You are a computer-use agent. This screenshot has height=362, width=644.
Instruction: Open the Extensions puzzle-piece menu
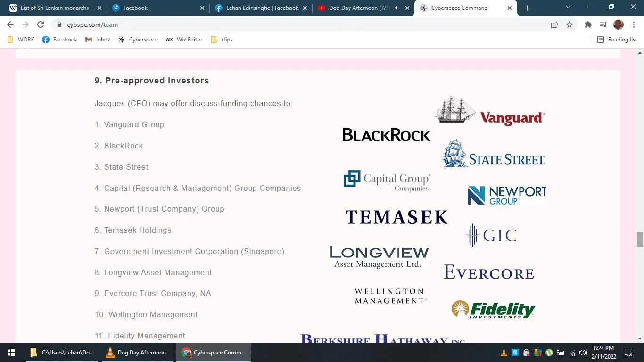click(588, 25)
